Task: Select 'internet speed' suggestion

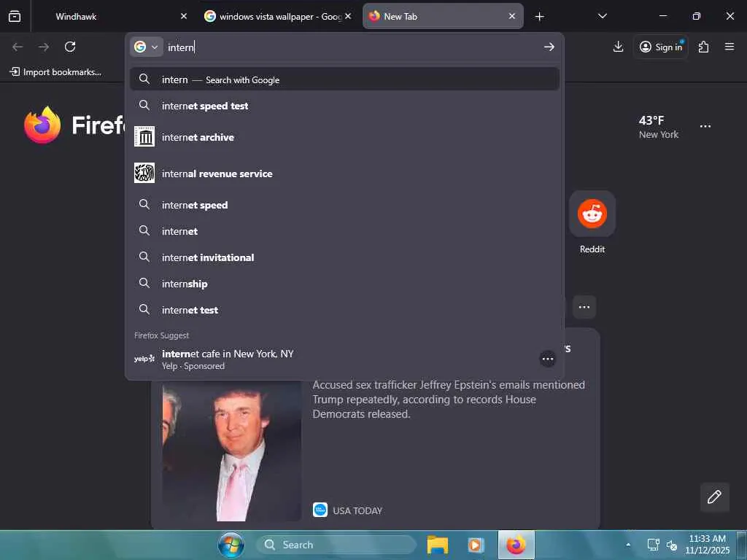Action: click(344, 205)
